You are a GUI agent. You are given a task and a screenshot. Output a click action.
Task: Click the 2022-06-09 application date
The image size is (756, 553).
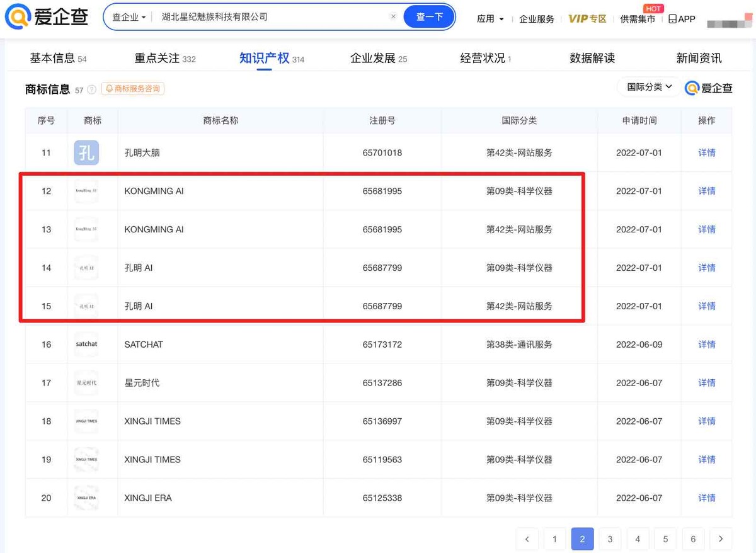639,345
